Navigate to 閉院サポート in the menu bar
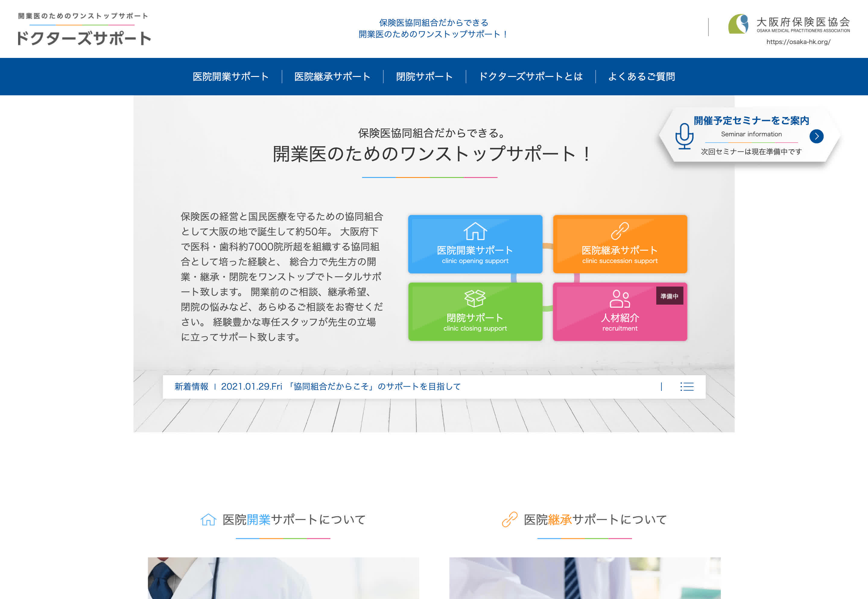Viewport: 868px width, 599px height. coord(423,76)
